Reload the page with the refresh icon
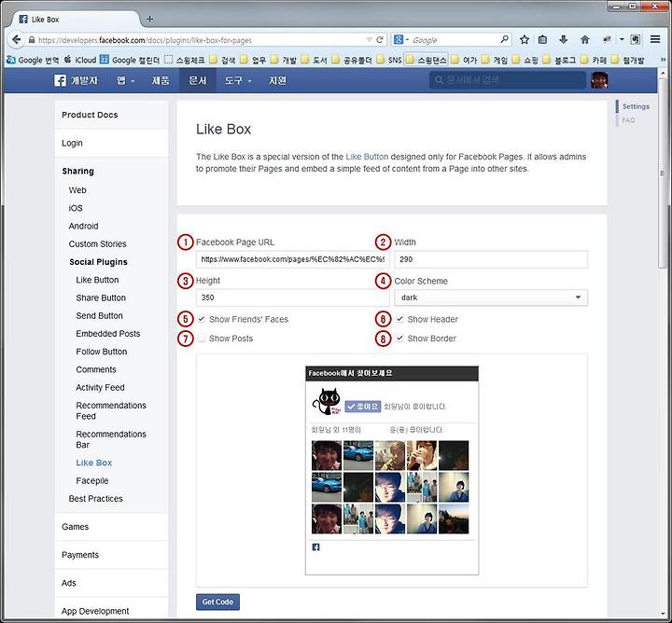 coord(379,40)
